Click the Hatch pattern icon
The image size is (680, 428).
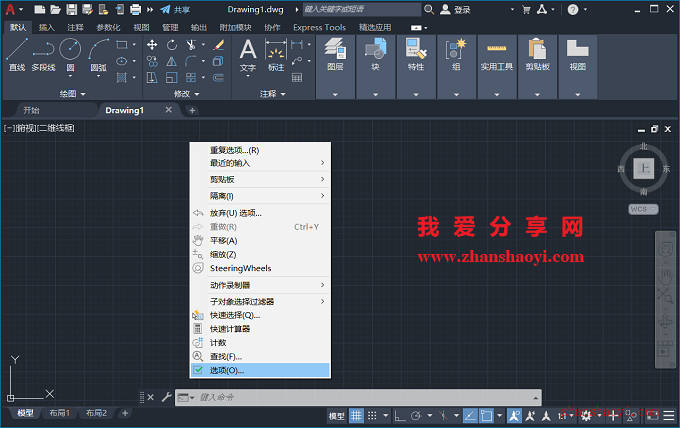point(122,78)
